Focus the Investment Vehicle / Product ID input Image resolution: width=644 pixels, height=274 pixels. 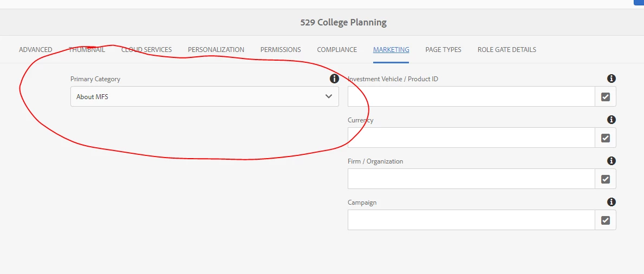472,96
